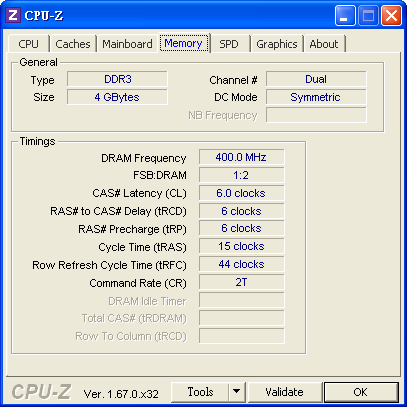Image resolution: width=407 pixels, height=407 pixels.
Task: Click the Validate button
Action: (x=284, y=391)
